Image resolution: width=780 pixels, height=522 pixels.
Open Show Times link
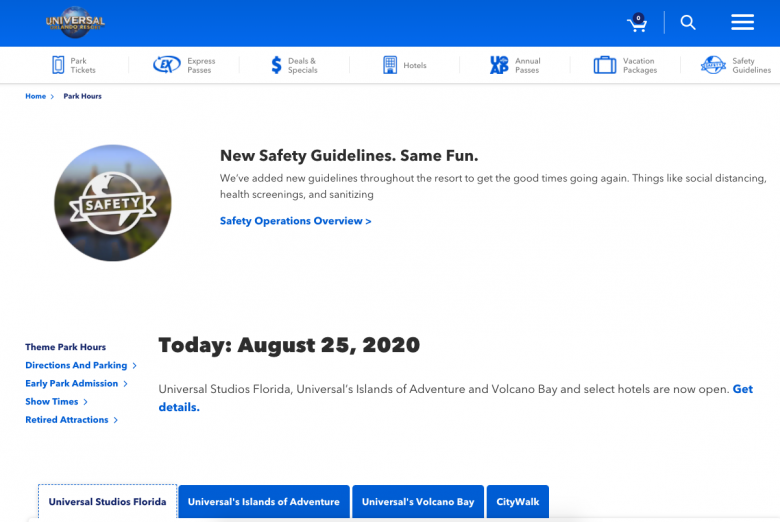tap(52, 402)
